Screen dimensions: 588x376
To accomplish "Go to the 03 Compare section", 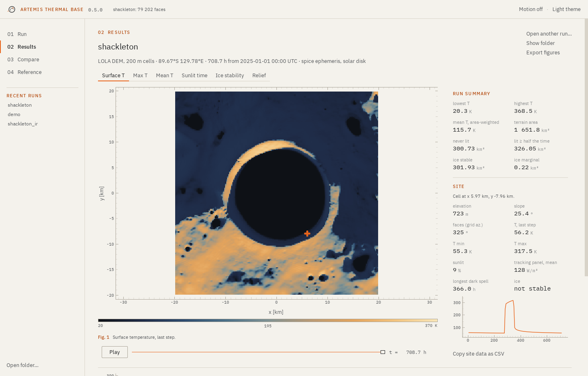I will tap(42, 60).
